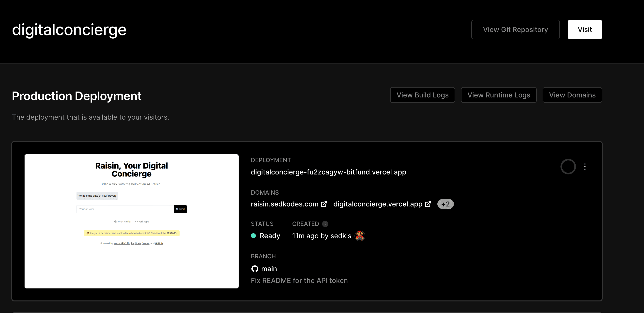The height and width of the screenshot is (313, 644).
Task: Open the raisin.sedkodes.com domain link
Action: coord(285,204)
